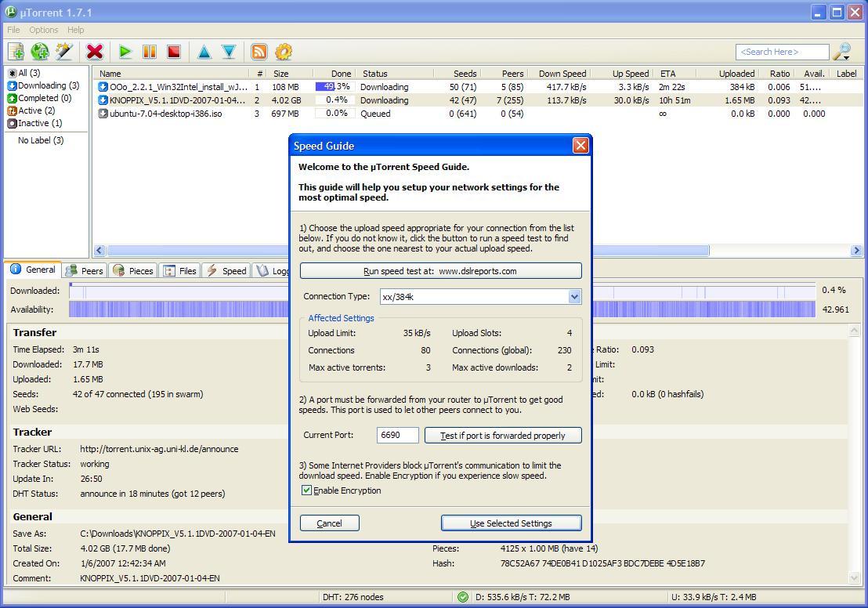
Task: Remove the selected torrent
Action: (x=96, y=52)
